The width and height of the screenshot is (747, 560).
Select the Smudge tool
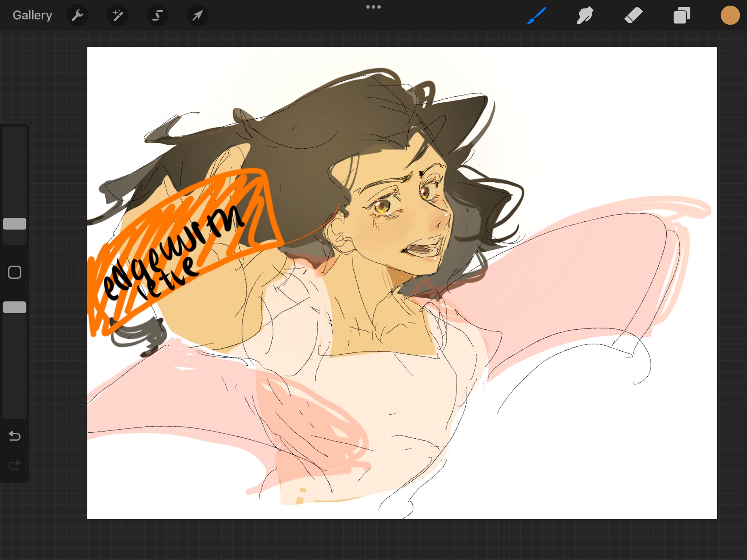tap(585, 15)
